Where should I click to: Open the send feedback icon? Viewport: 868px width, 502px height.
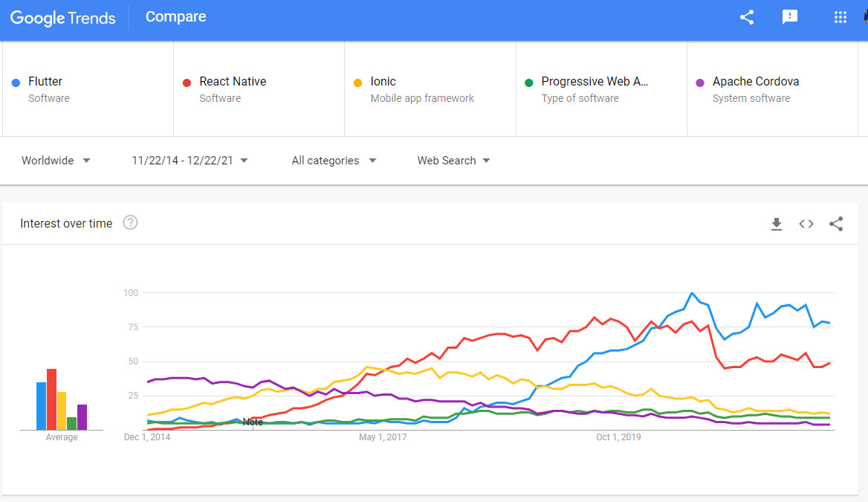click(x=789, y=17)
